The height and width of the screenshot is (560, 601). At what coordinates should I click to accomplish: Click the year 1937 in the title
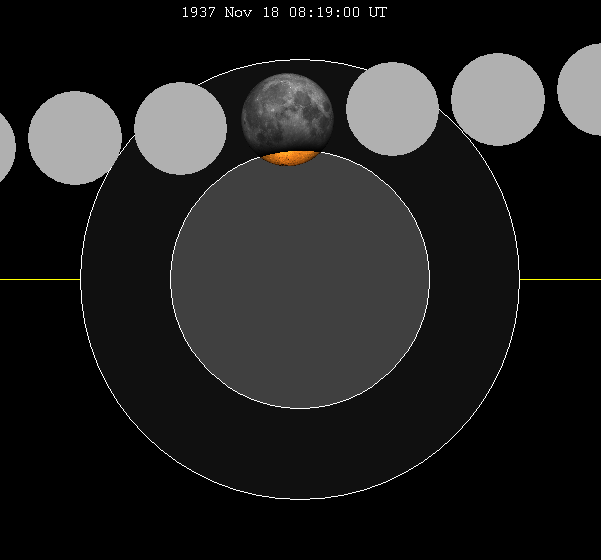click(199, 13)
